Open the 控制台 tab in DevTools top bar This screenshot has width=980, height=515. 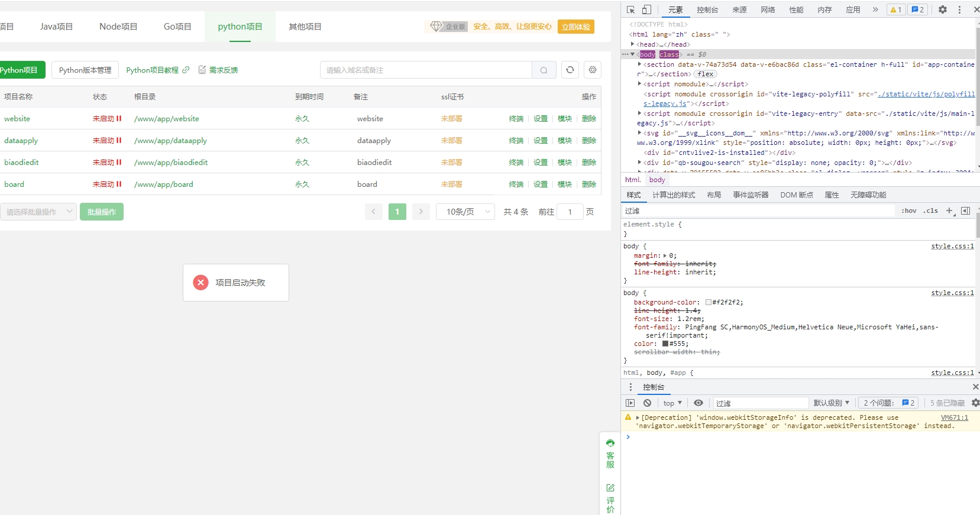pyautogui.click(x=707, y=9)
